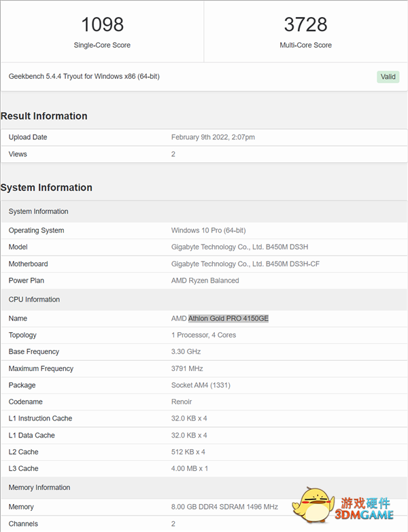Click the Result Information heading
Viewport: 408px width, 532px height.
pyautogui.click(x=44, y=116)
